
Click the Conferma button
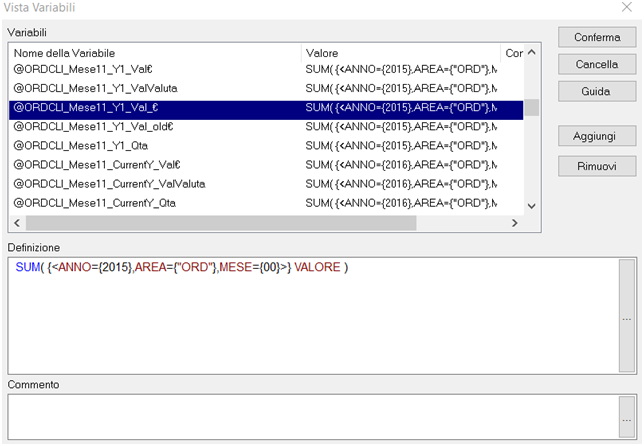(x=597, y=37)
